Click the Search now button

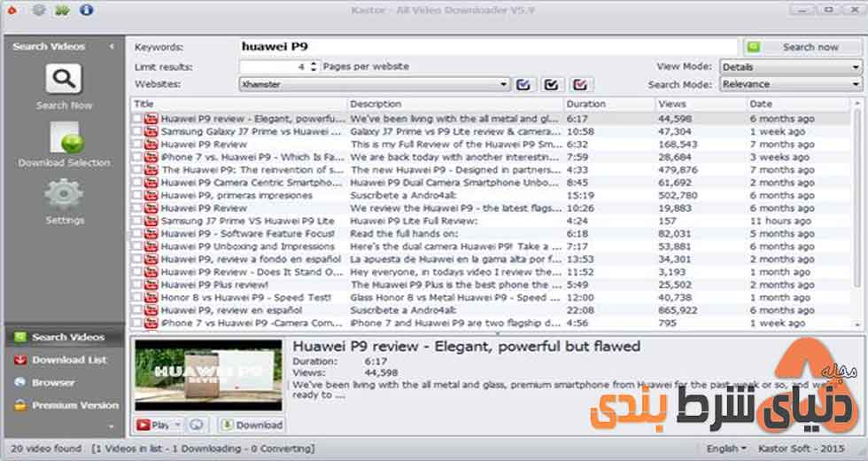(x=802, y=47)
